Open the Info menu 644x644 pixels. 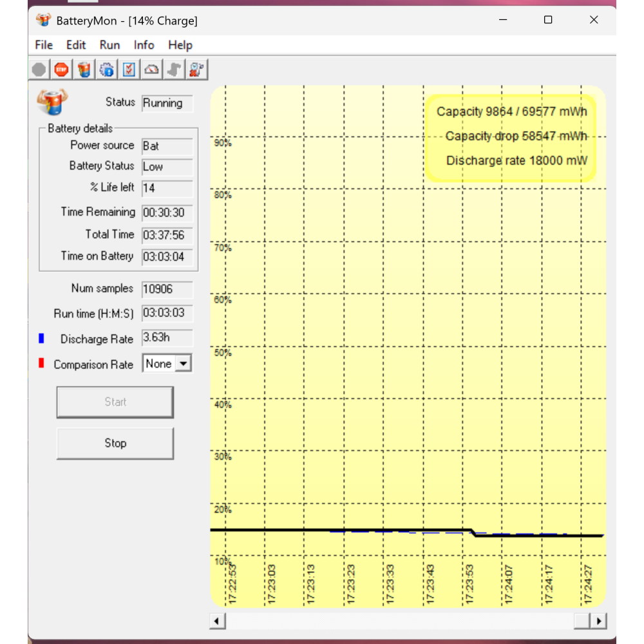pos(144,45)
